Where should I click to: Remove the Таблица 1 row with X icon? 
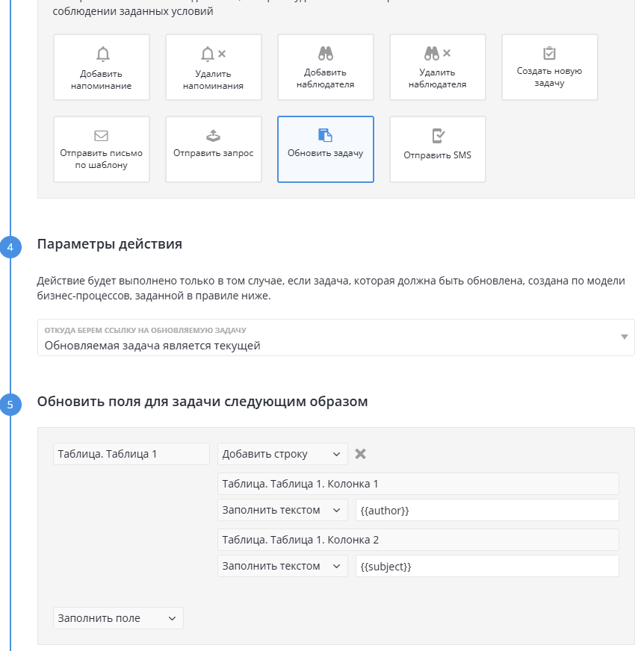click(360, 454)
